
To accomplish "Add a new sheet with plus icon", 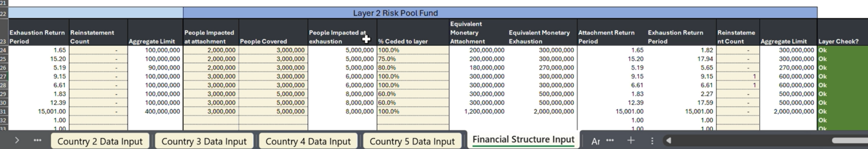I will [631, 140].
